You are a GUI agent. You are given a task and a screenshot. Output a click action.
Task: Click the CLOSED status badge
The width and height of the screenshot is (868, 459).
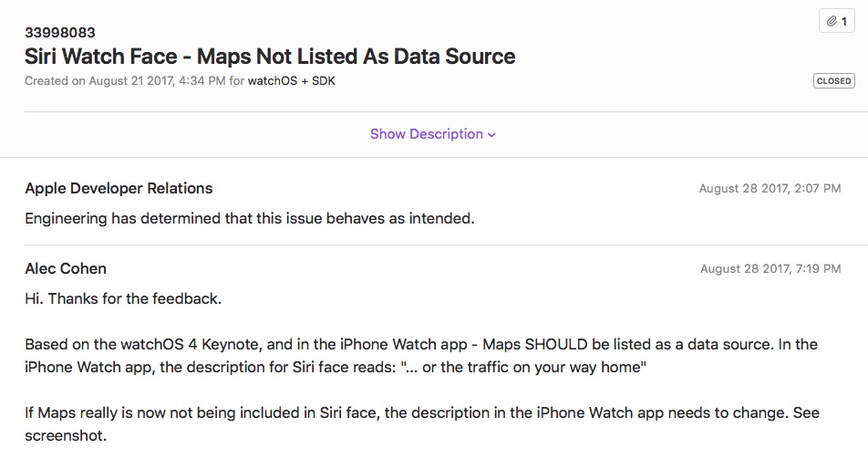(x=833, y=81)
